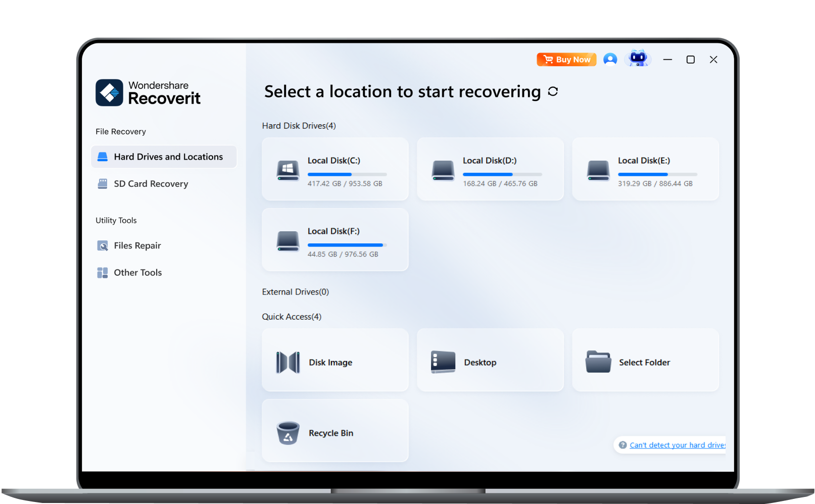Click Local Disk(D:) usage bar
Screen dimensions: 815x504
click(x=502, y=174)
